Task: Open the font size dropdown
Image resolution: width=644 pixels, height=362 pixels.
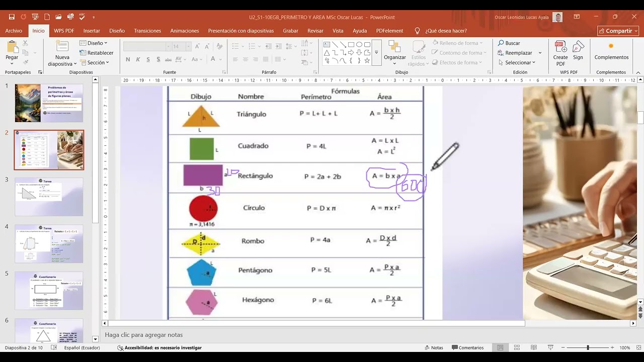Action: (x=188, y=46)
